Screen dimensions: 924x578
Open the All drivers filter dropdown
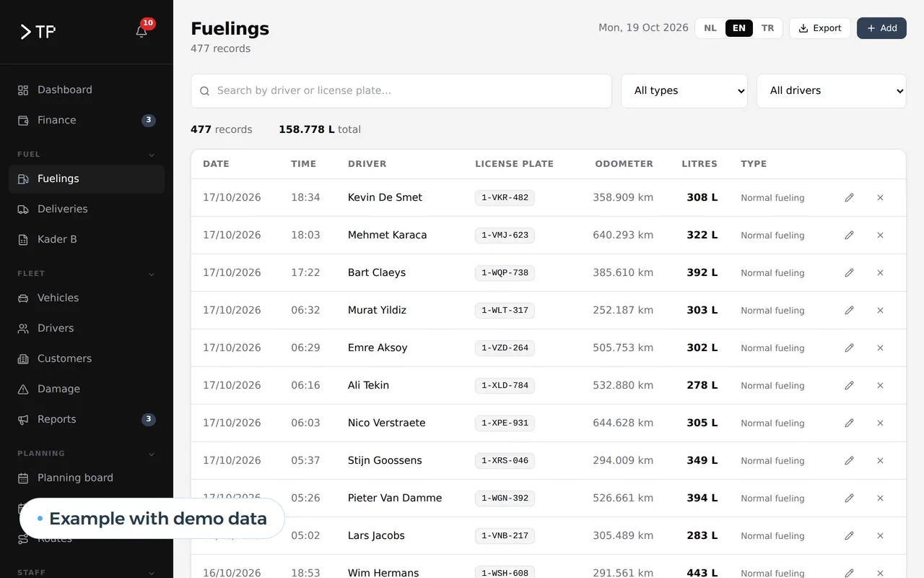(832, 91)
